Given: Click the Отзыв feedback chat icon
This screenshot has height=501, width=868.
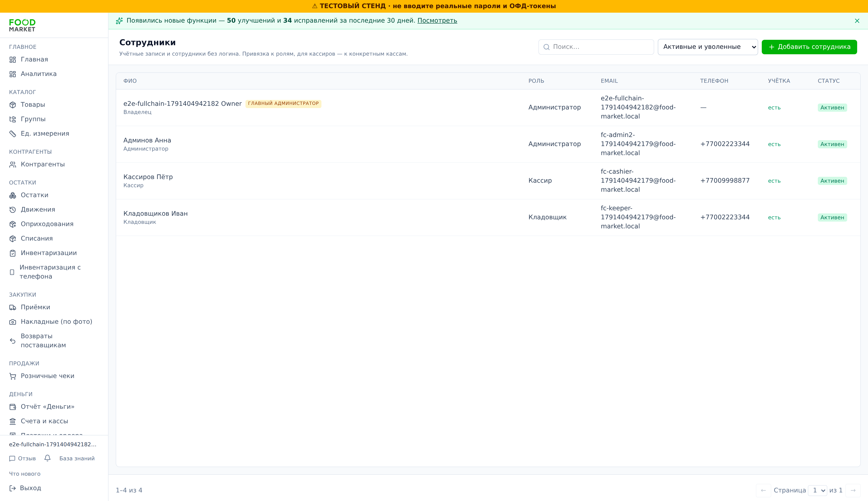Looking at the screenshot, I should click(x=12, y=458).
